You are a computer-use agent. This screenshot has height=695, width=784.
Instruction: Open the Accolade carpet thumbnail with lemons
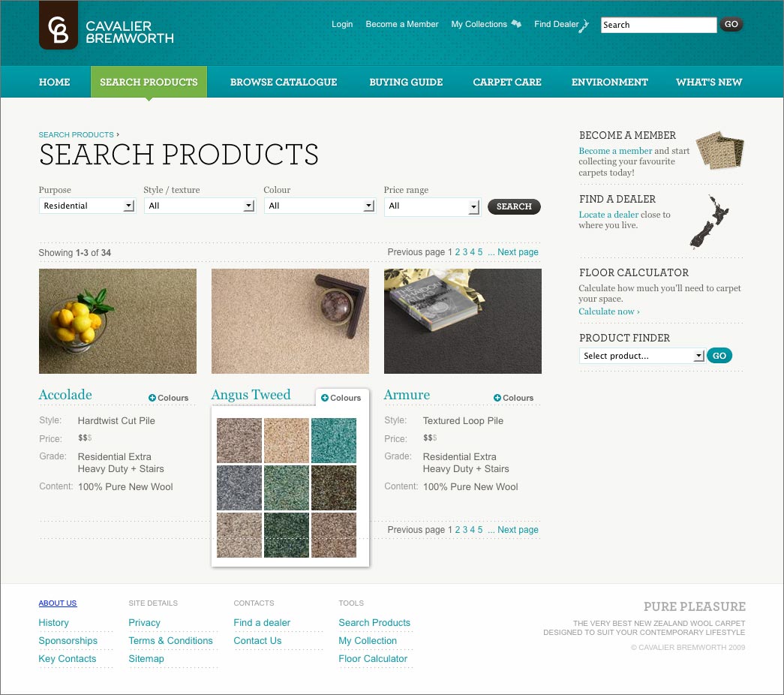tap(118, 321)
